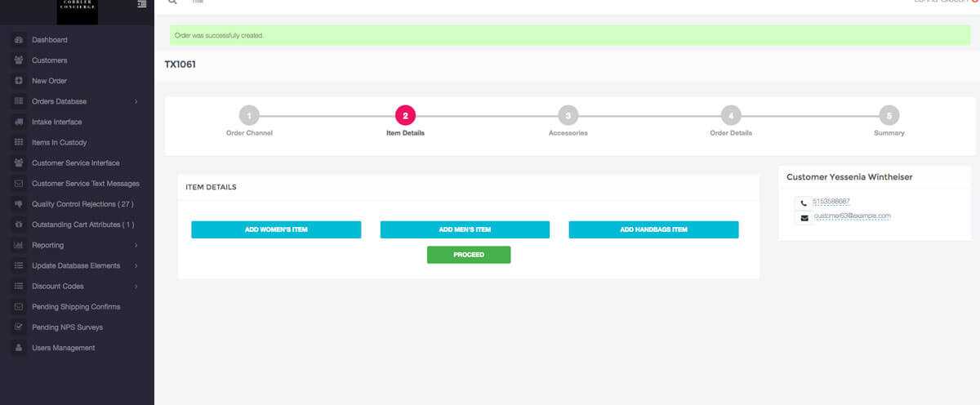Open Customer Service Text Messages

[x=85, y=184]
